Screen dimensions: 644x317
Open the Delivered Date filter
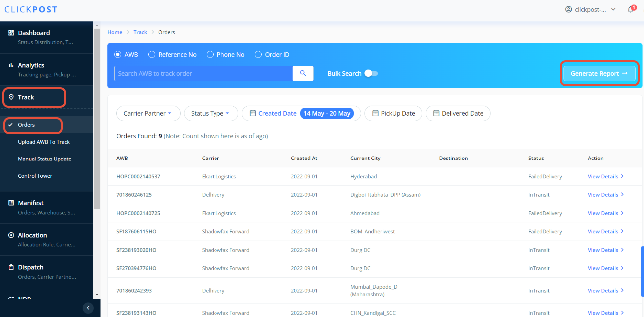pos(458,113)
